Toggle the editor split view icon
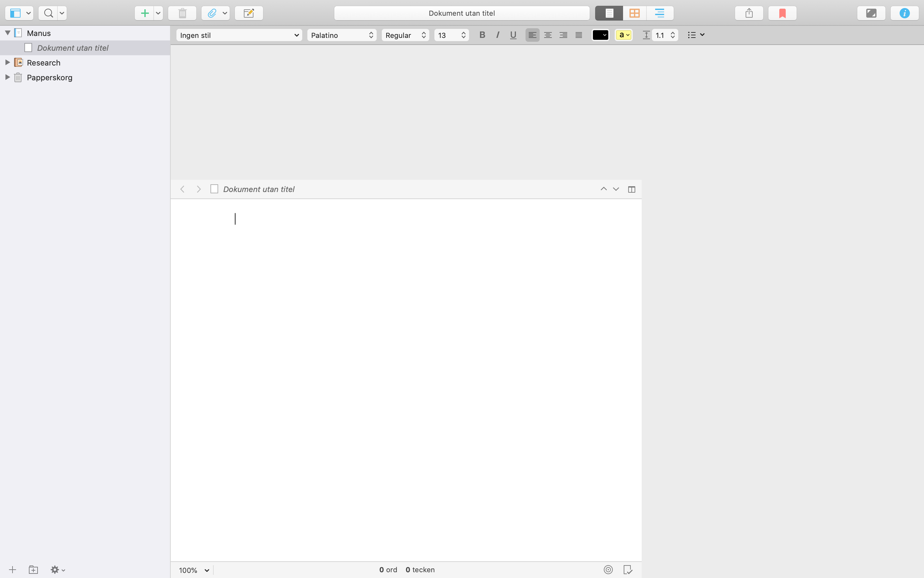Image resolution: width=924 pixels, height=578 pixels. pyautogui.click(x=631, y=189)
